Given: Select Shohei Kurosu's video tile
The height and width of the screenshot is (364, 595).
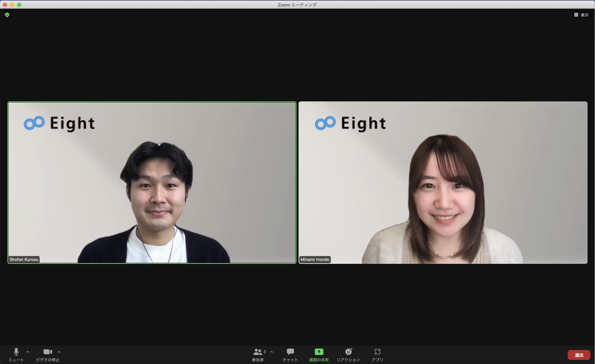Looking at the screenshot, I should pyautogui.click(x=152, y=183).
